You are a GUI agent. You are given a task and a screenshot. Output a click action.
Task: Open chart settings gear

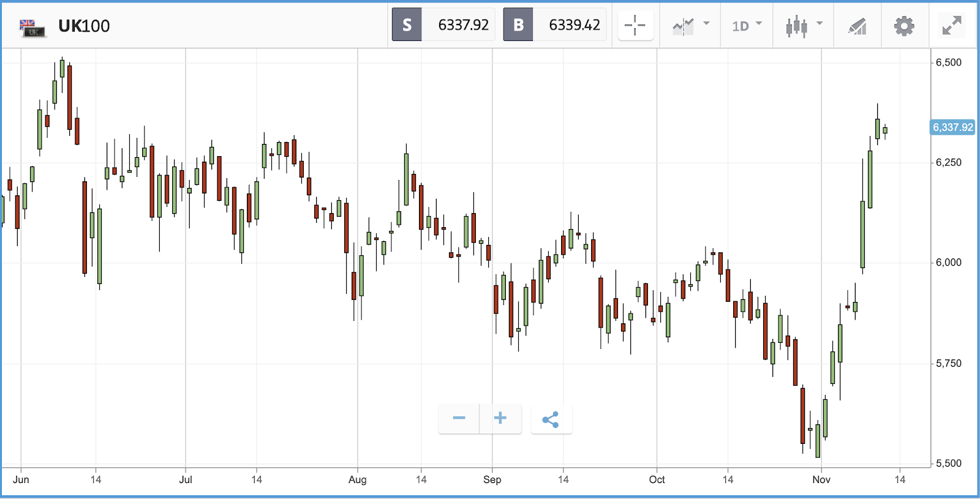904,26
